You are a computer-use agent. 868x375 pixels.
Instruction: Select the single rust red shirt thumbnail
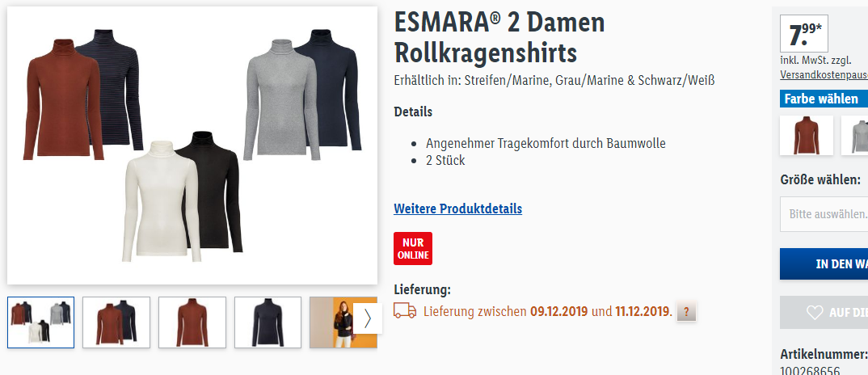(x=192, y=322)
